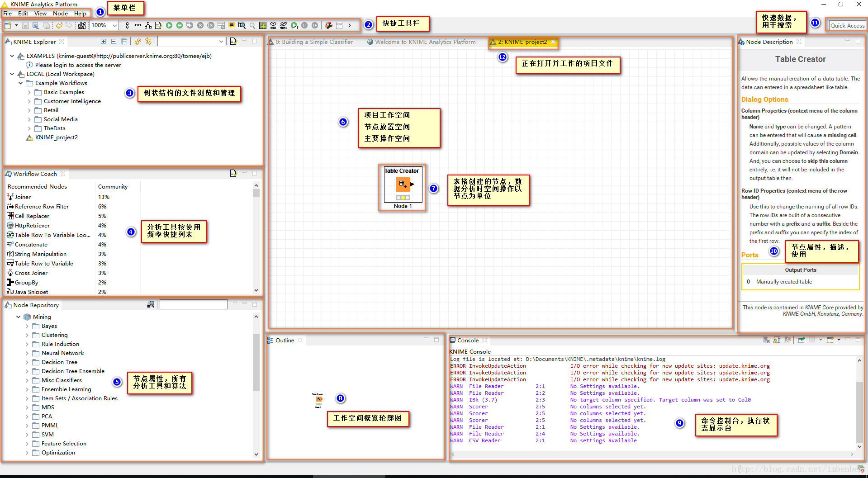Open the Help menu
This screenshot has width=868, height=478.
(80, 14)
